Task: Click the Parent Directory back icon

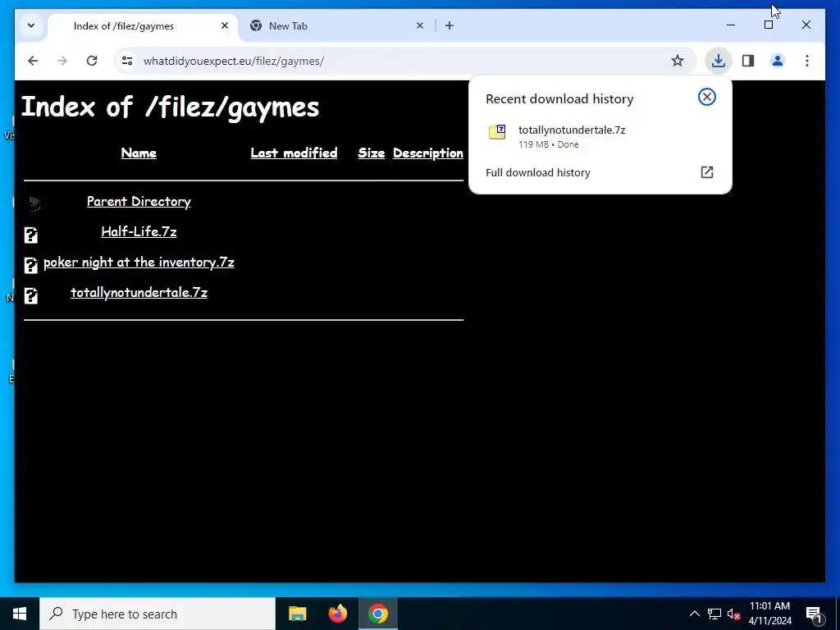Action: (x=34, y=203)
